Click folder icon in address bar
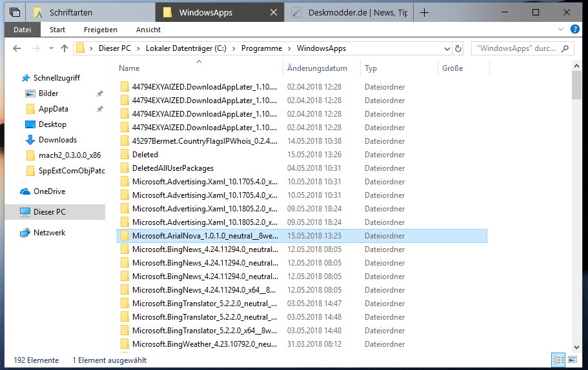This screenshot has width=588, height=370. coord(80,48)
